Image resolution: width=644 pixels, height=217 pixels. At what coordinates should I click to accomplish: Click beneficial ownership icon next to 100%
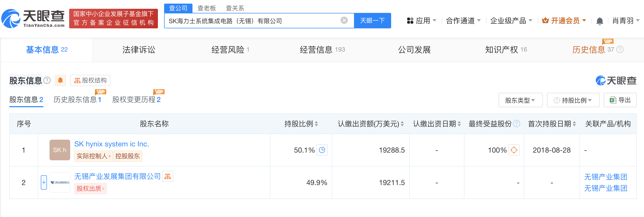514,150
